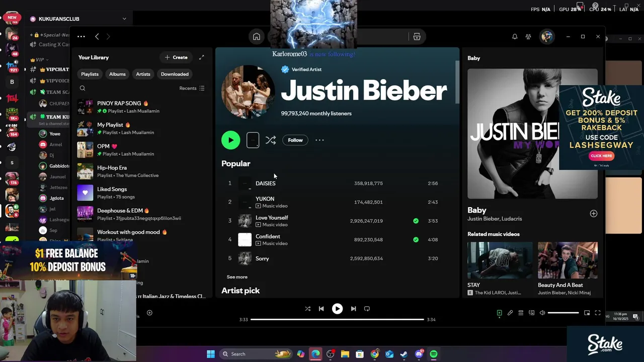Seek on the song progress bar
The image size is (644, 362).
click(337, 319)
